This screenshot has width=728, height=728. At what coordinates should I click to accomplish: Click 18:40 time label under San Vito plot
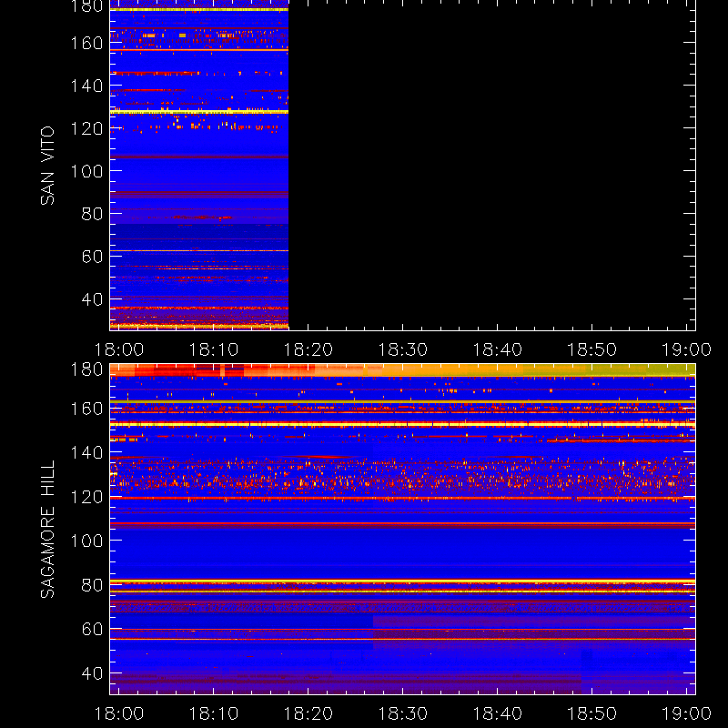[497, 349]
